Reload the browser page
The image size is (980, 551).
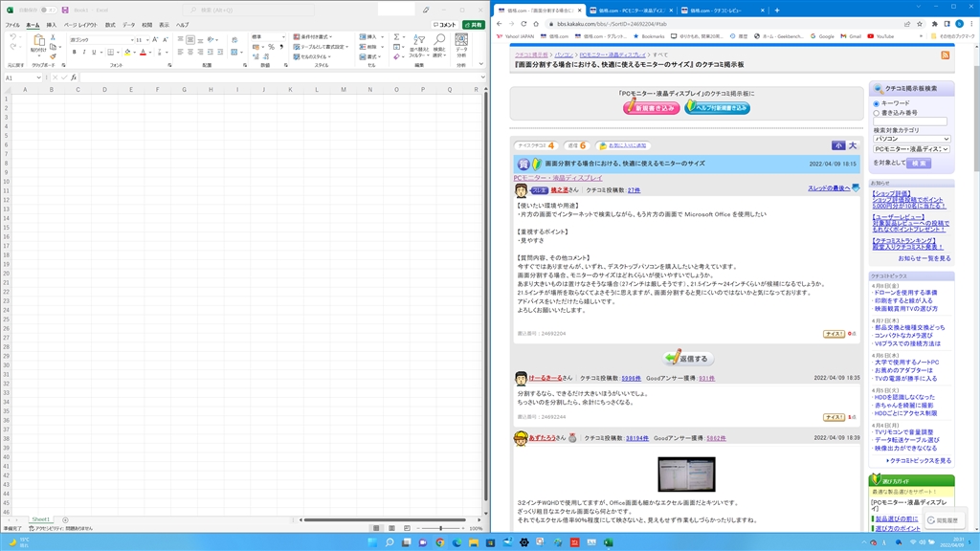[523, 24]
